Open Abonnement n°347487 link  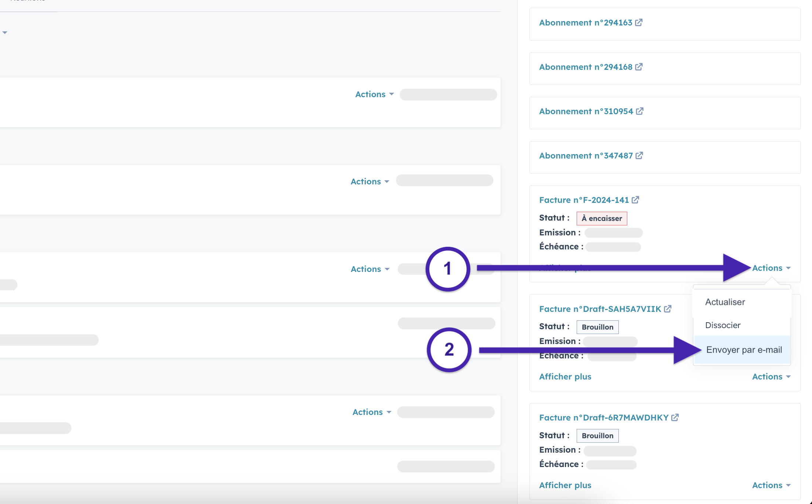(586, 156)
